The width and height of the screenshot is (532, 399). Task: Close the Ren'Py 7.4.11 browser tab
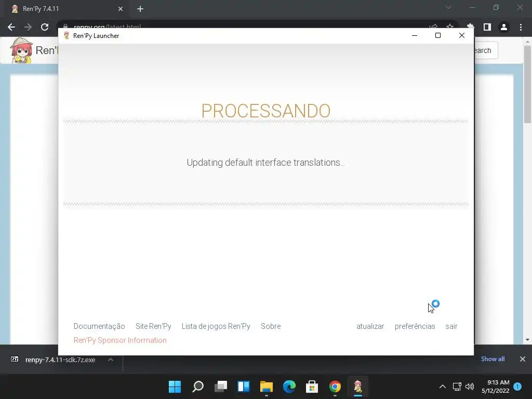click(x=121, y=9)
